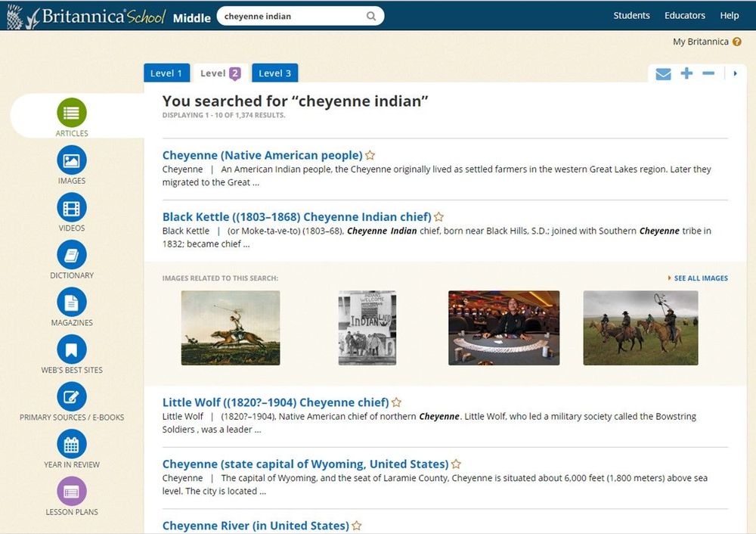This screenshot has height=534, width=756.
Task: Toggle favorite star for Black Kettle article
Action: coord(439,217)
